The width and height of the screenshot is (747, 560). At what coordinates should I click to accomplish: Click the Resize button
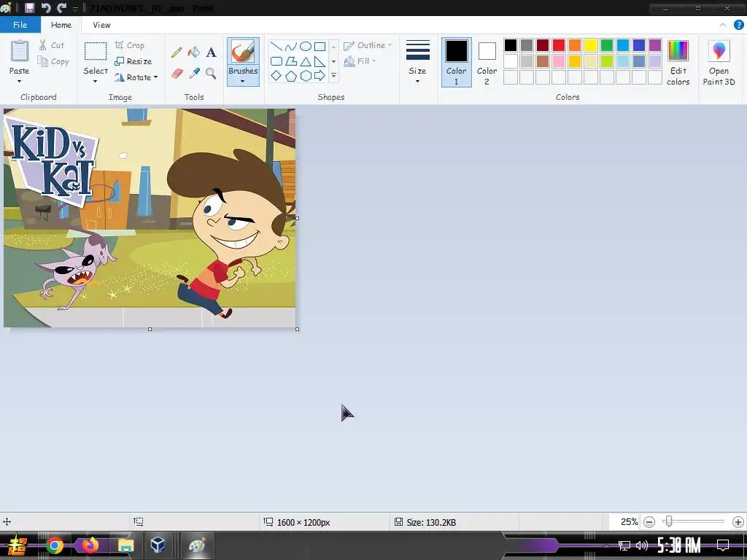133,61
